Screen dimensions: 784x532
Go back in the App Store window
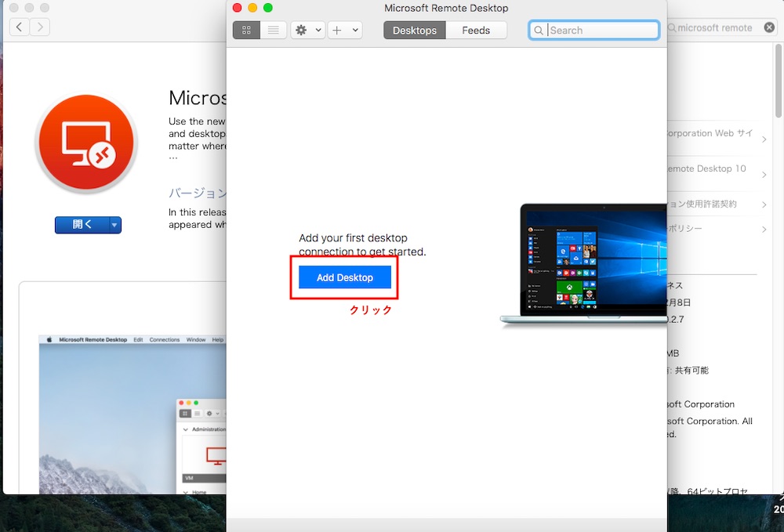click(x=19, y=27)
